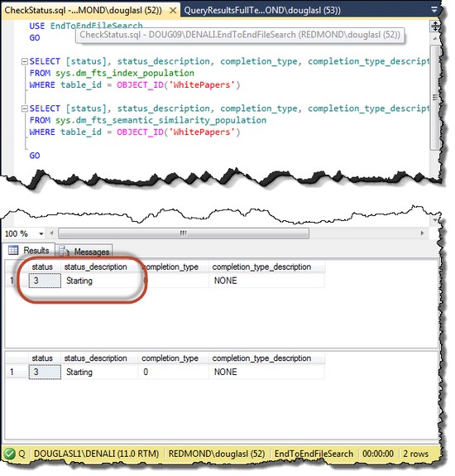455x476 pixels.
Task: Click status_description header in first grid
Action: tap(99, 267)
